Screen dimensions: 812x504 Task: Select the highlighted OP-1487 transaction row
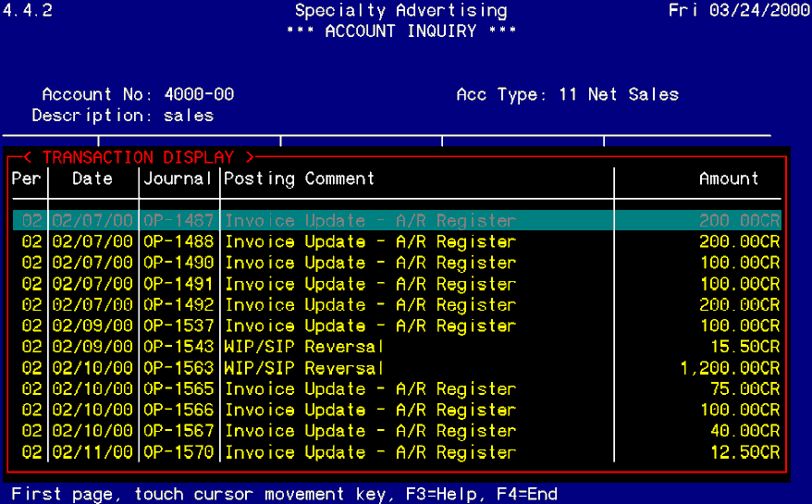[x=370, y=221]
